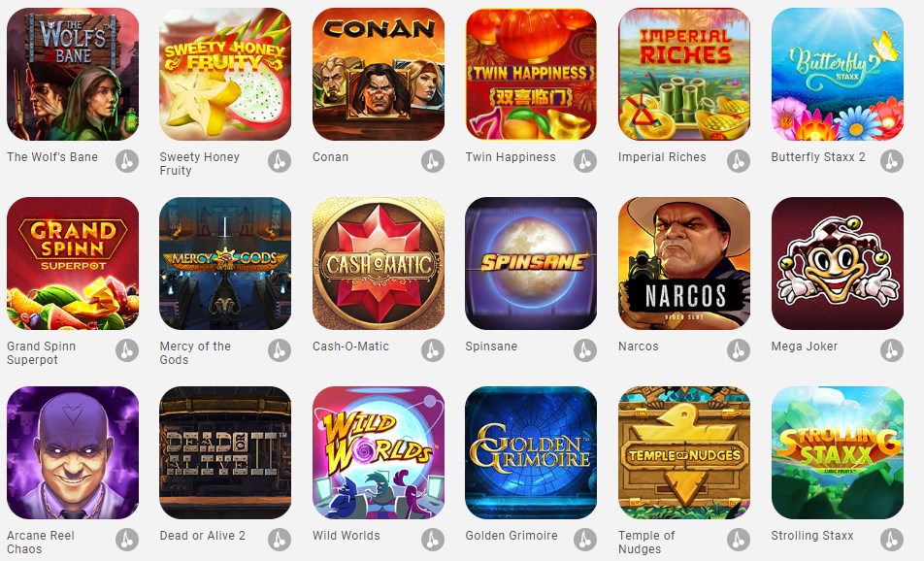Click the Temple of Nudges title text
The image size is (924, 561).
coord(646,543)
